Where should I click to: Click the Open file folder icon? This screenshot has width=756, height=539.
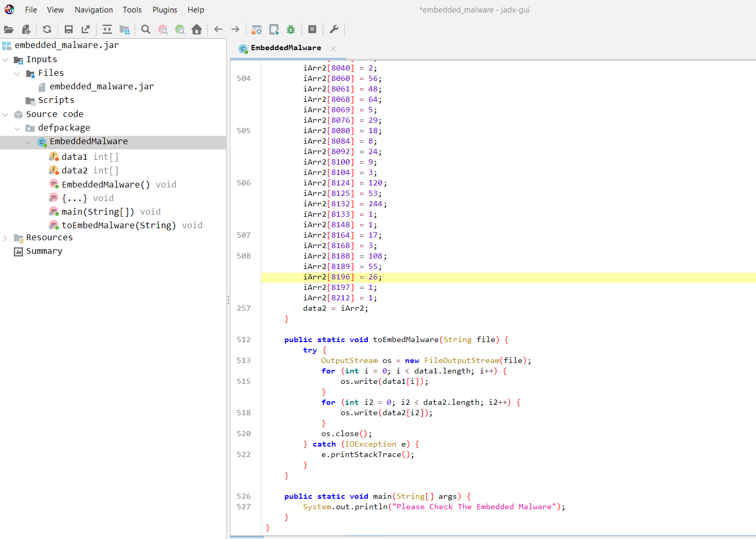(x=9, y=30)
